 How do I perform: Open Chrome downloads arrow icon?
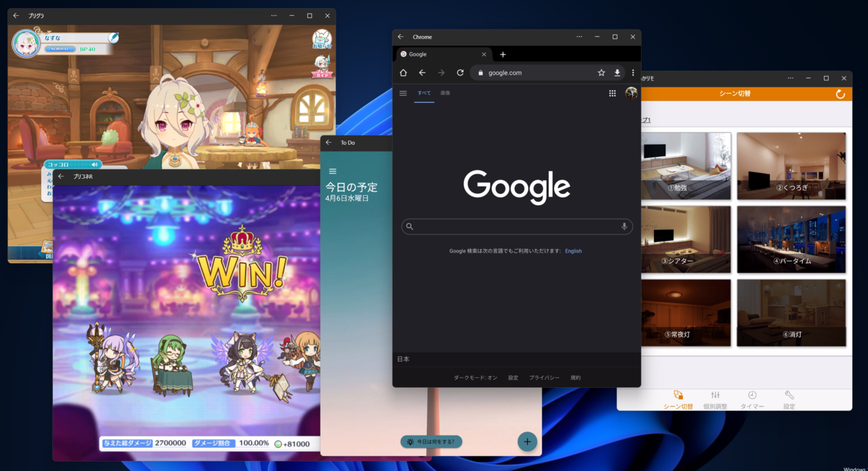coord(617,72)
